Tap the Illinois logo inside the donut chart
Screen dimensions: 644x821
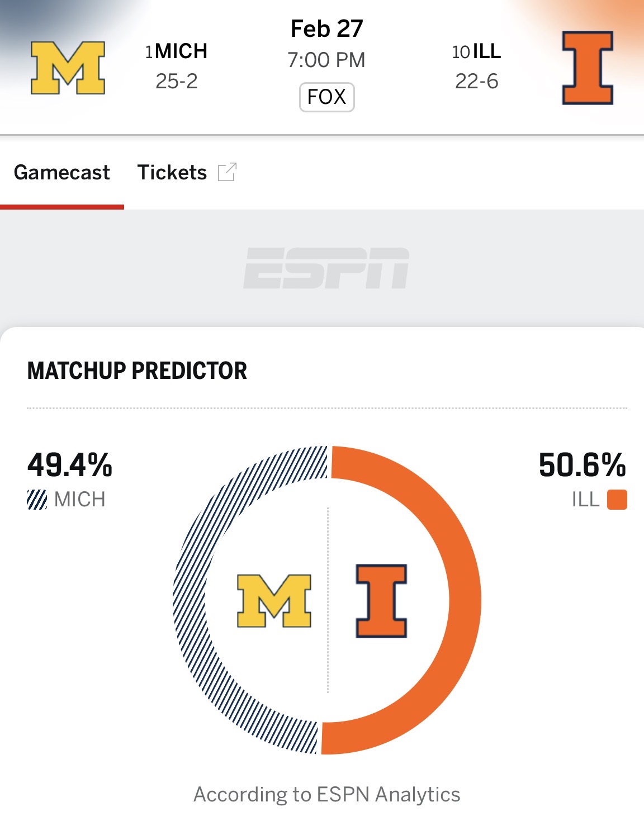(x=382, y=601)
